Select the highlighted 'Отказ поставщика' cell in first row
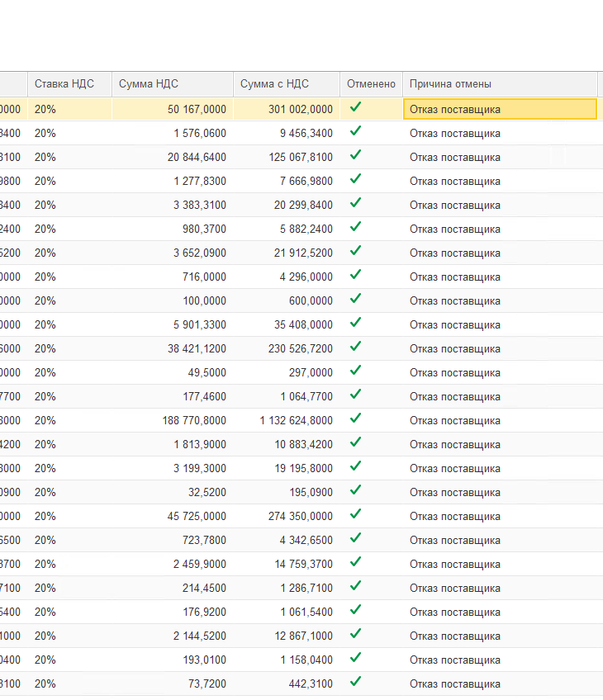603x700 pixels. pyautogui.click(x=499, y=109)
